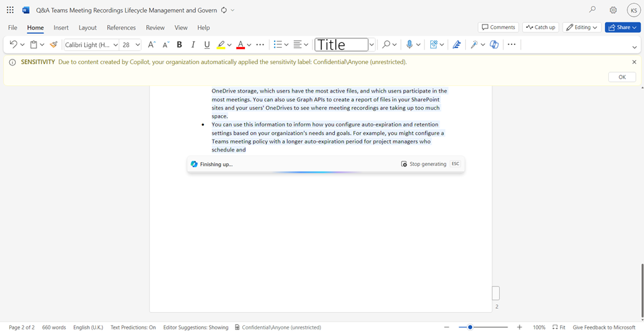
Task: Apply yellow text highlight colour
Action: (x=221, y=44)
